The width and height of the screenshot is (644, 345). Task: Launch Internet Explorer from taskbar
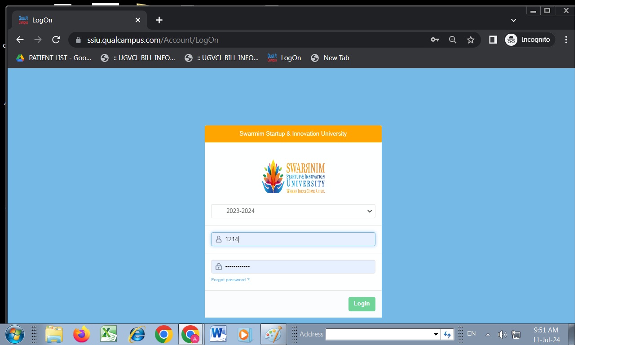(137, 335)
